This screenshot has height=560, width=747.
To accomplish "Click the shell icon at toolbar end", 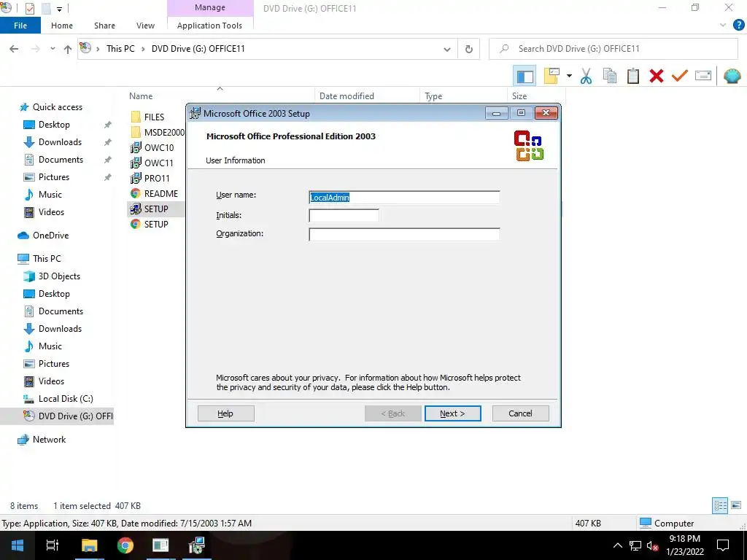I will point(732,76).
